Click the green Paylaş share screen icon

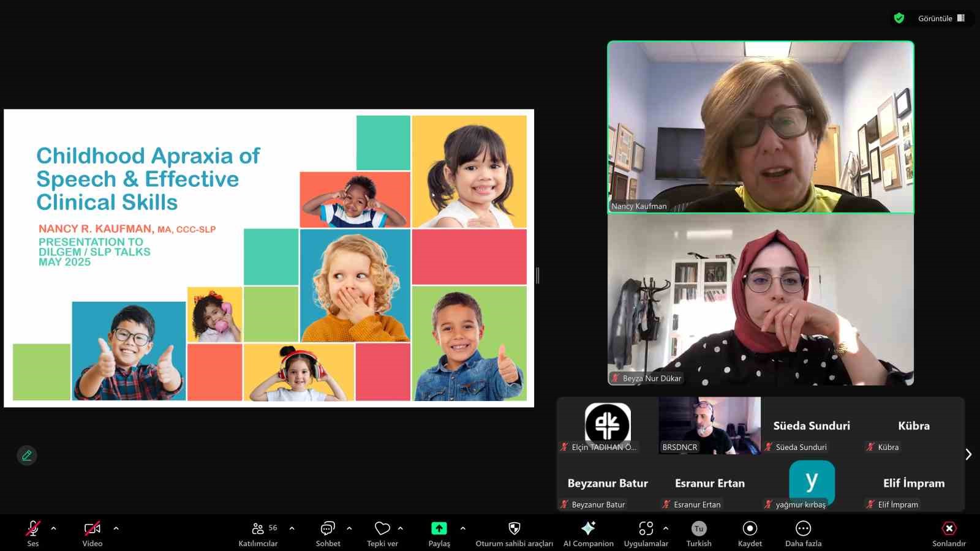[x=439, y=529]
